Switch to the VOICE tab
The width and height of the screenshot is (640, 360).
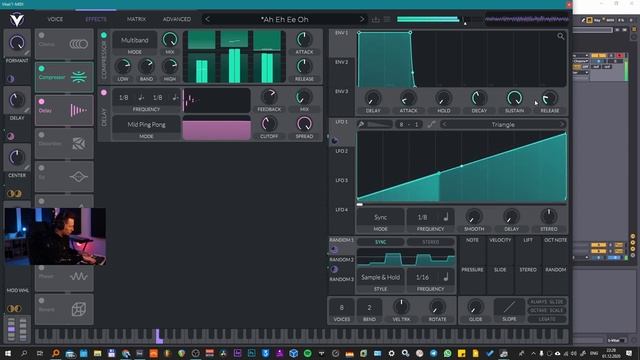(x=55, y=19)
